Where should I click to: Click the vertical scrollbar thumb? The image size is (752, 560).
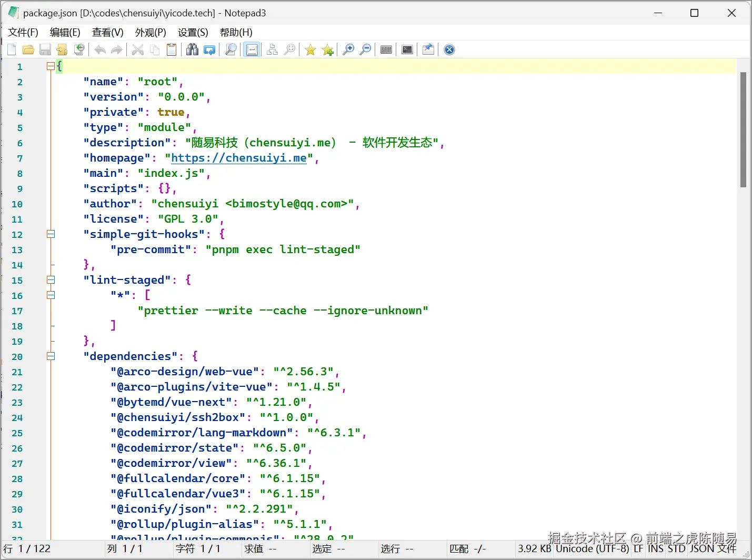click(743, 129)
